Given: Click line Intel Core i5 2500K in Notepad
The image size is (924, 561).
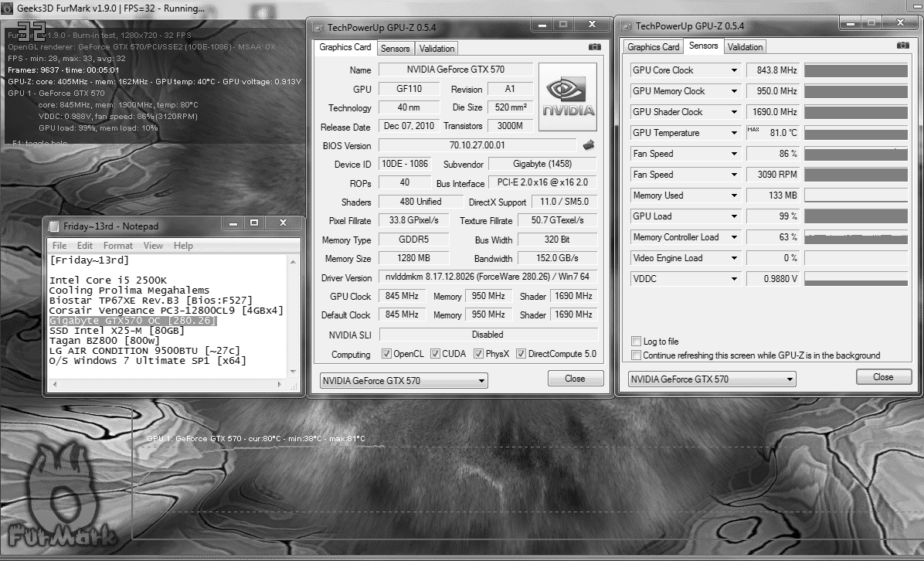Looking at the screenshot, I should point(108,280).
